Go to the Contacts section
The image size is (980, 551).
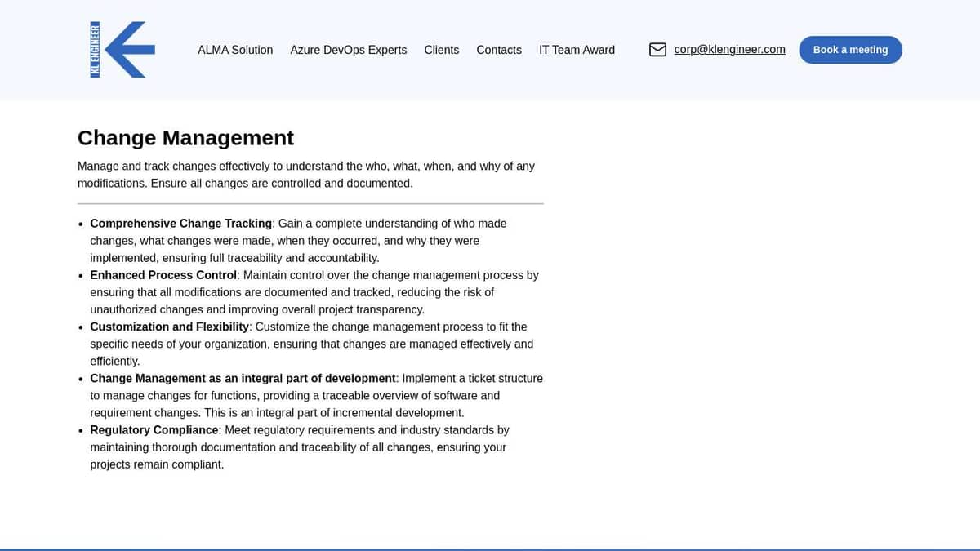click(499, 50)
